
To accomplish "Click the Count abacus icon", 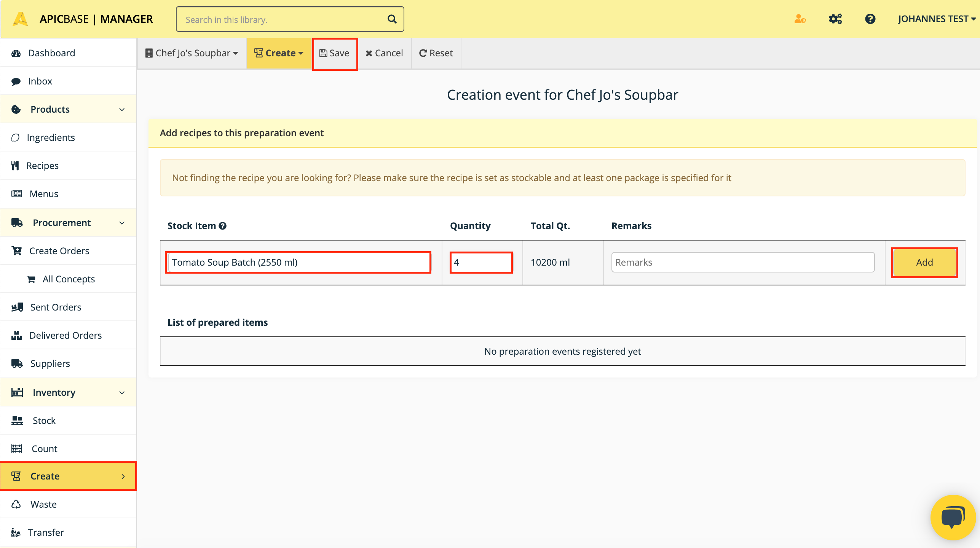I will [17, 449].
